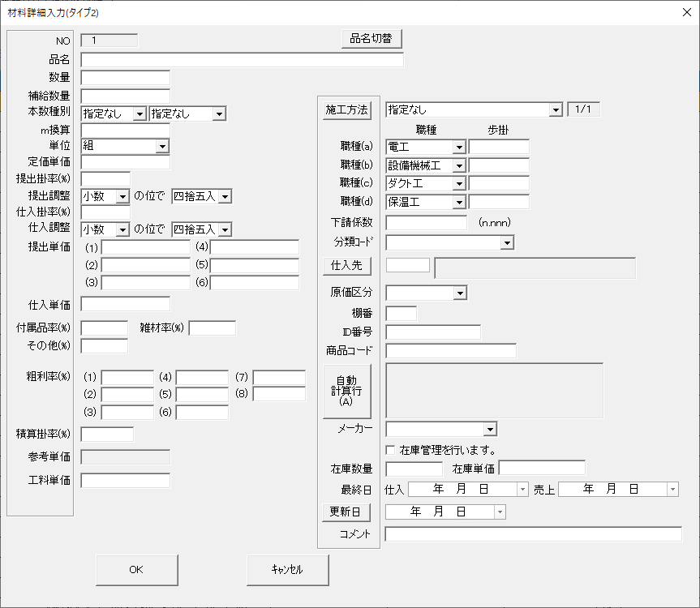The image size is (700, 608).
Task: Click the コメント input field
Action: point(533,534)
